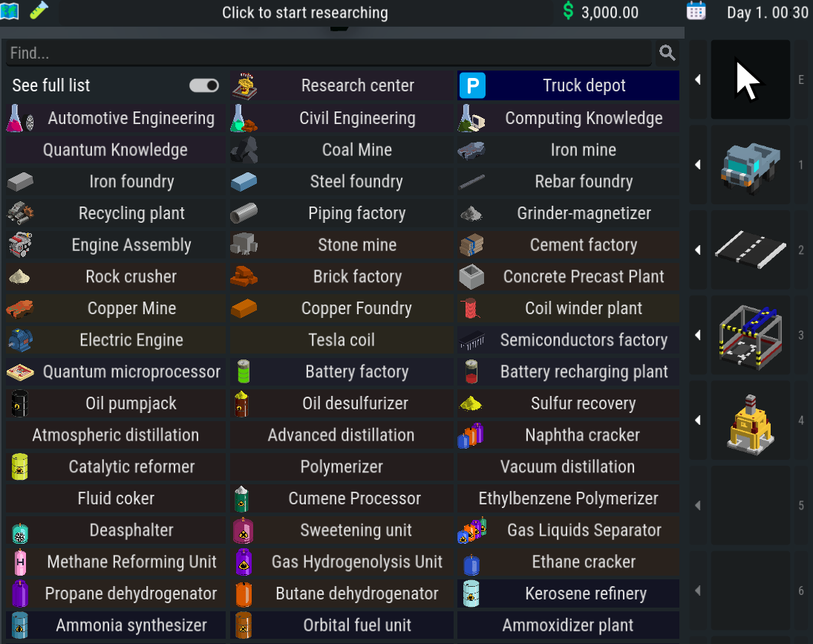Click the research flask icon

click(39, 11)
